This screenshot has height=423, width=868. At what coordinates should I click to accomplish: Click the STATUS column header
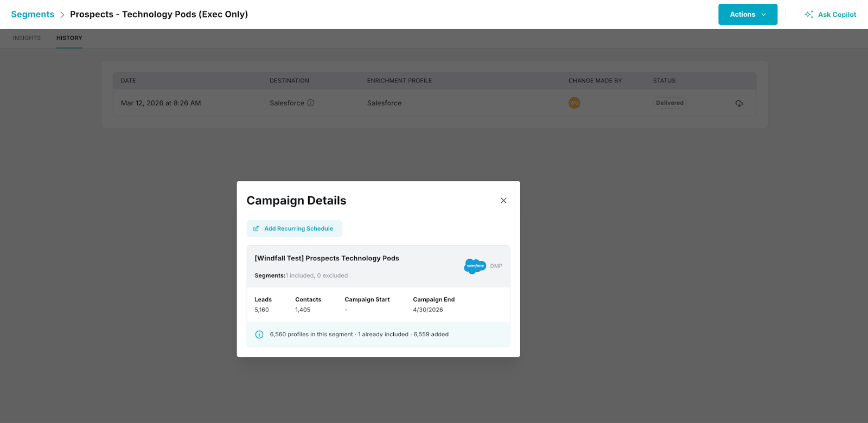(664, 81)
